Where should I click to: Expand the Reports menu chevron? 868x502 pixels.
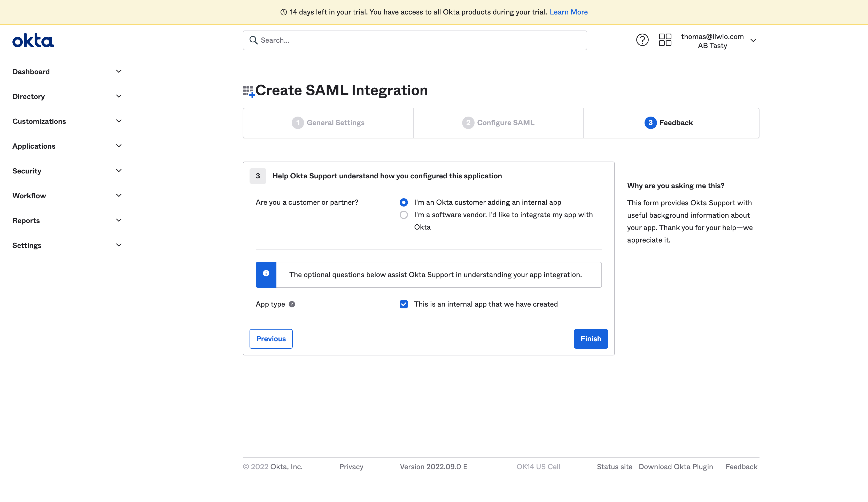coord(119,220)
